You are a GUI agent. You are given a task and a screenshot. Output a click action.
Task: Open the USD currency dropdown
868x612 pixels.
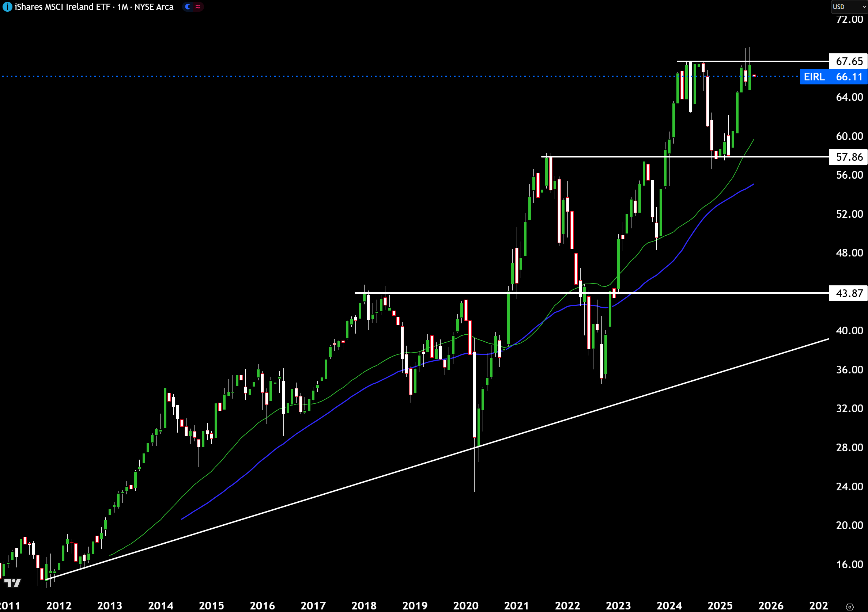tap(848, 7)
